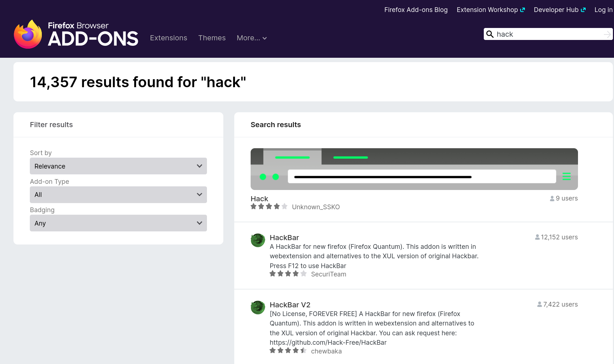Click HackBar V2 star rating
The image size is (614, 364).
288,351
